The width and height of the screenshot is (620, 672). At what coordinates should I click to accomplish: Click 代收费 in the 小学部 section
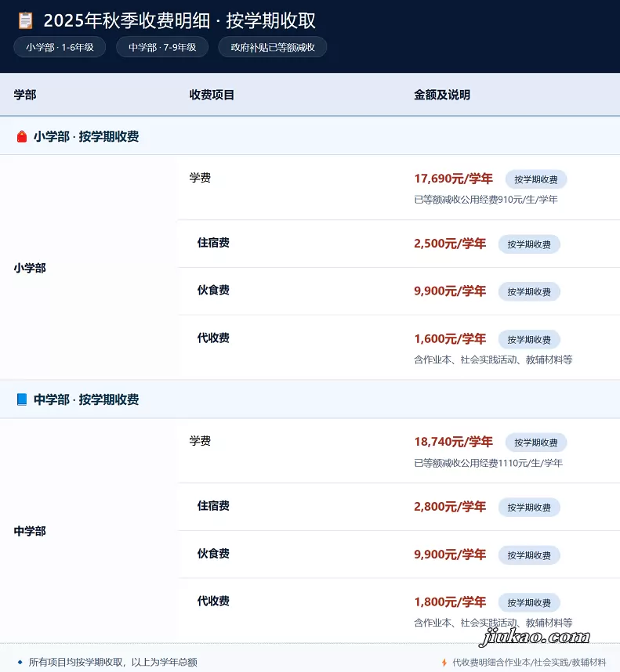click(x=213, y=338)
